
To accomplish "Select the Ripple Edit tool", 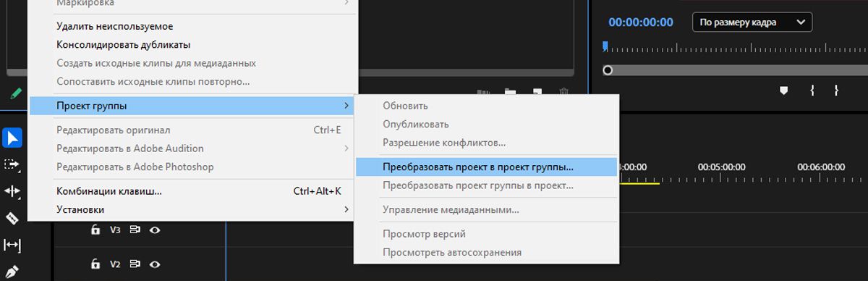I will point(13,191).
